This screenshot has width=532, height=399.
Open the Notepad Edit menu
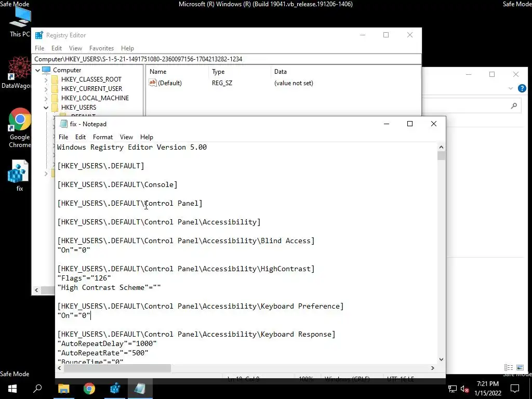click(81, 137)
